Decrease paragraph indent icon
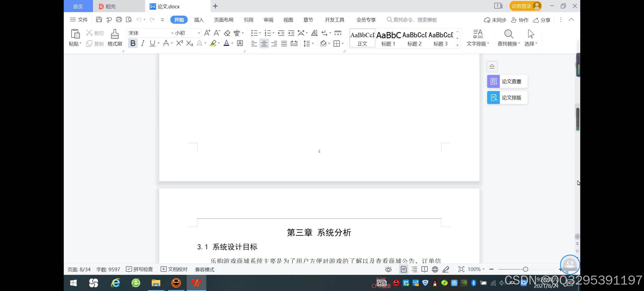 (x=281, y=33)
